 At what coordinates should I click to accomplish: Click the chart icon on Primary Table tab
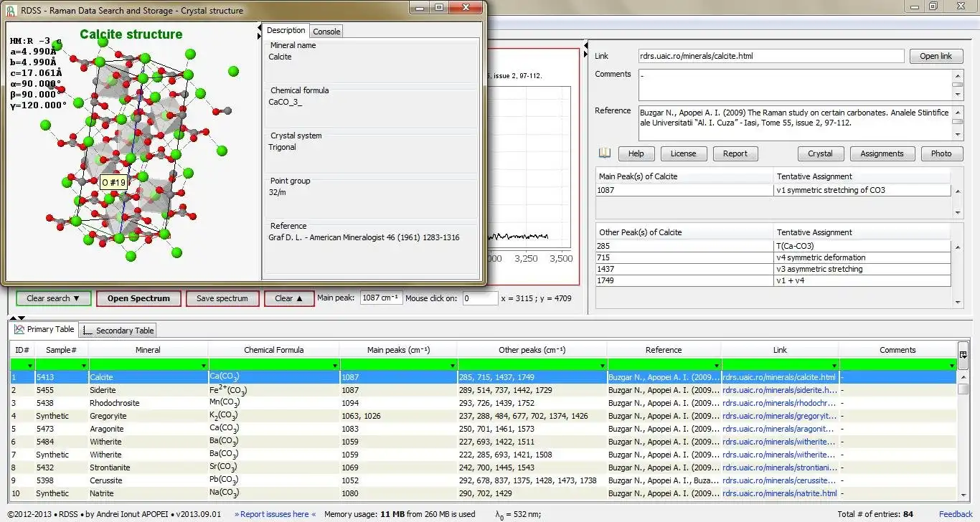tap(19, 329)
